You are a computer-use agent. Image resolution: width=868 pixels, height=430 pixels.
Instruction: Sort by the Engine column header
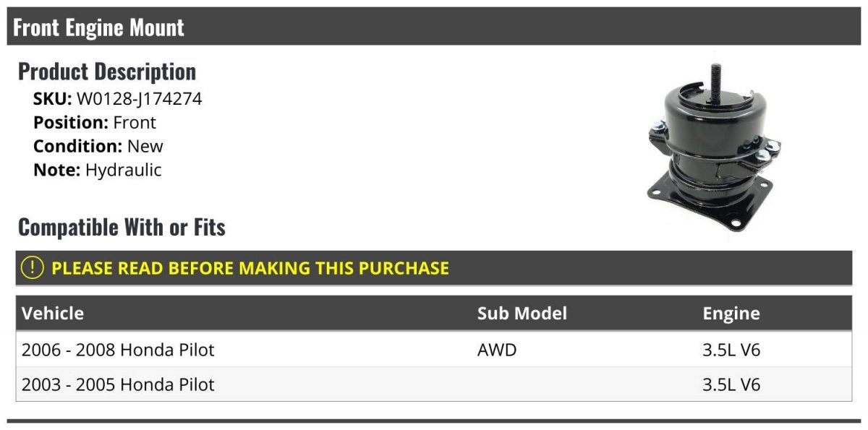pyautogui.click(x=731, y=313)
